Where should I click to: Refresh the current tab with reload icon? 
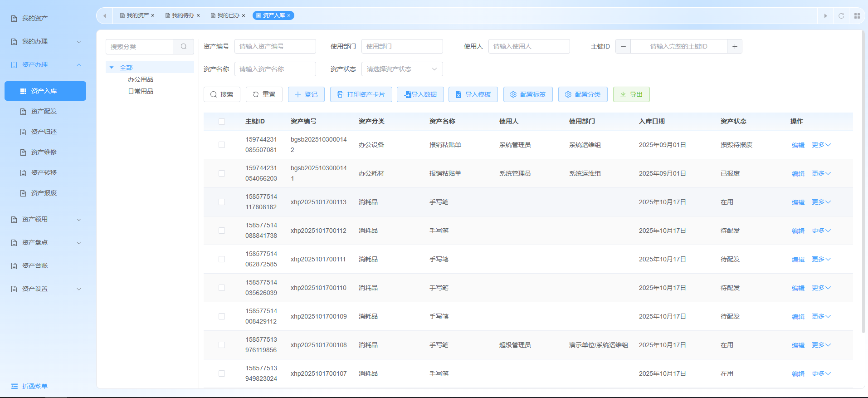tap(841, 15)
